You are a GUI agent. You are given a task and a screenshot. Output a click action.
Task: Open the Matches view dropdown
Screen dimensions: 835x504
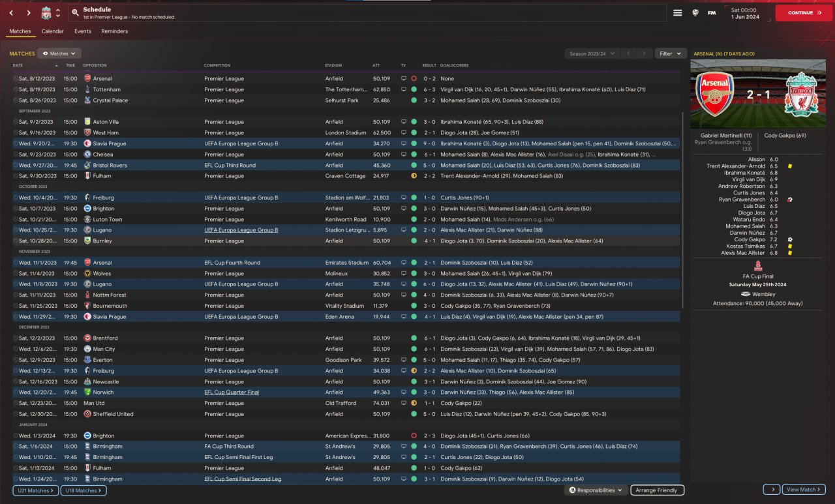click(x=59, y=53)
